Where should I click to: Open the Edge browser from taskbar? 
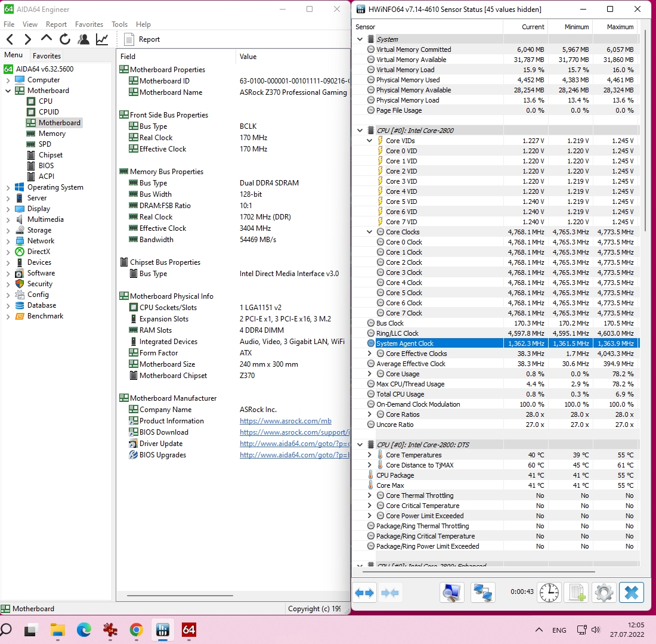(83, 630)
